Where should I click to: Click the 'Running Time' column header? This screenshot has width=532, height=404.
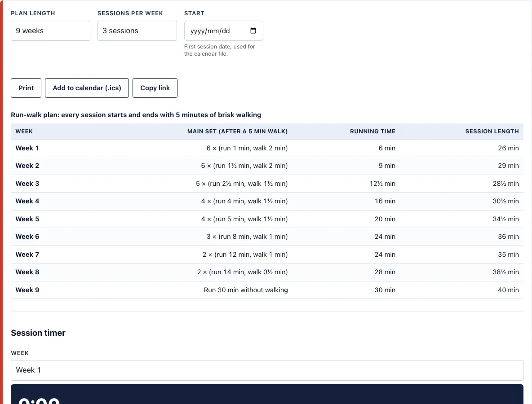(x=372, y=132)
